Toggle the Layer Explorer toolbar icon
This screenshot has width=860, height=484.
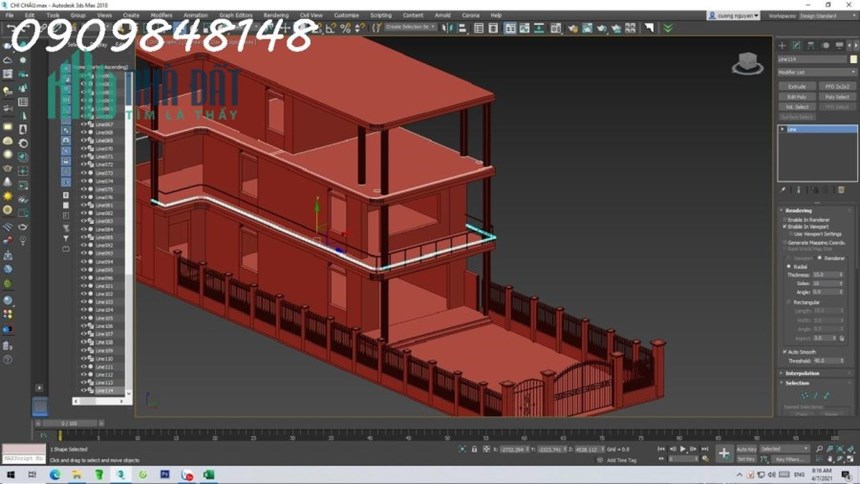pos(493,28)
